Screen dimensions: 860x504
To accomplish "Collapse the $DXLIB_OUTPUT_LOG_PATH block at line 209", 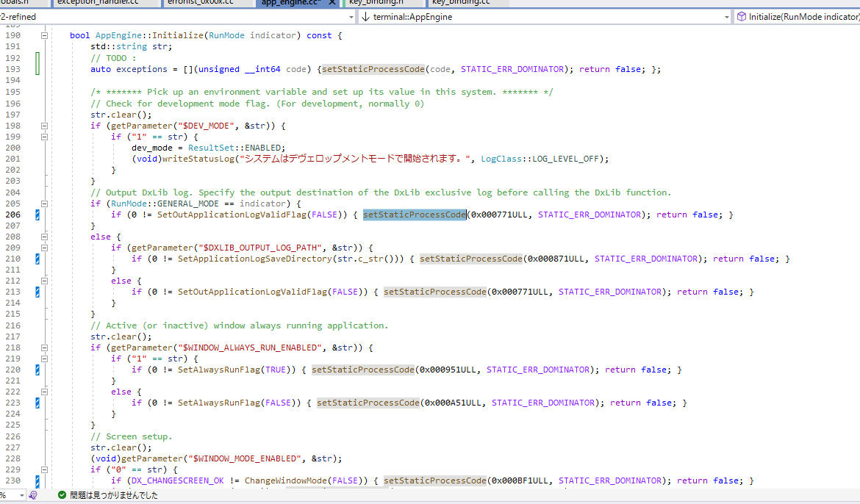I will (x=44, y=248).
